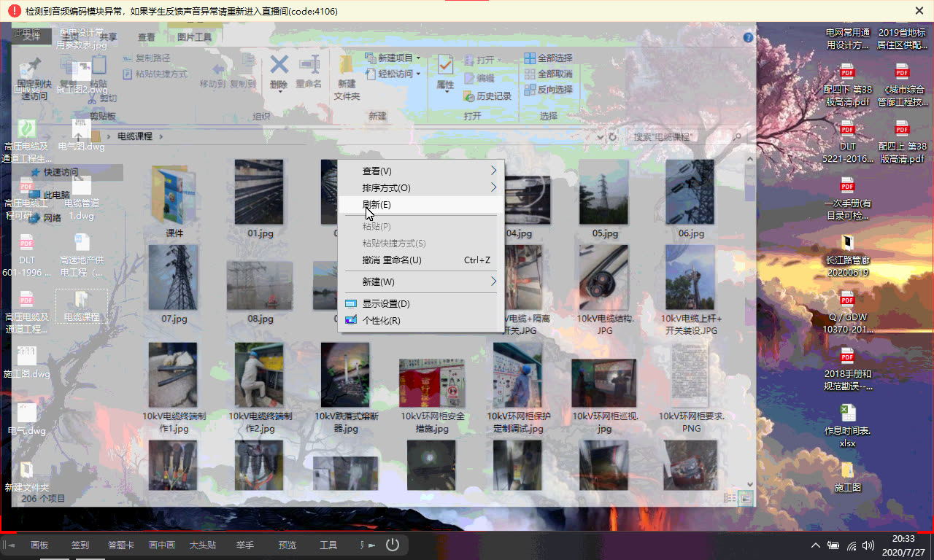Viewport: 934px width, 560px height.
Task: Switch to details view button
Action: tap(730, 498)
